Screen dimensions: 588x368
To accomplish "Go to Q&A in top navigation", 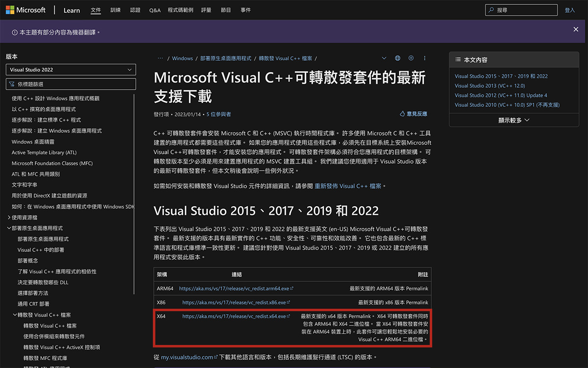I will coord(155,10).
